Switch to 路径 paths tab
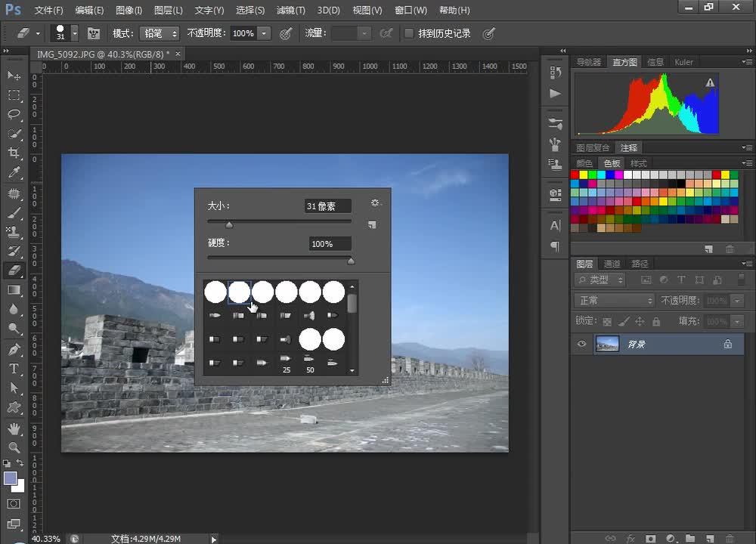This screenshot has height=544, width=756. (x=640, y=264)
